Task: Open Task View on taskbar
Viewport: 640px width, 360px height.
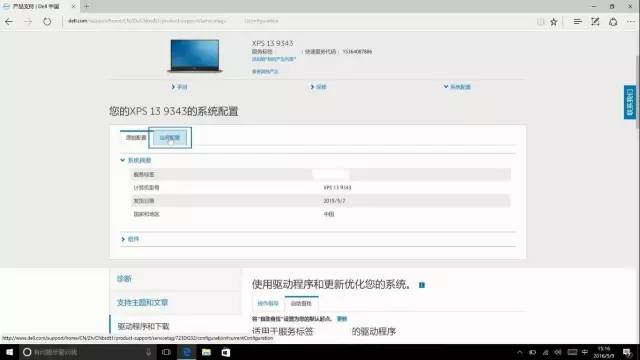Action: (x=166, y=352)
